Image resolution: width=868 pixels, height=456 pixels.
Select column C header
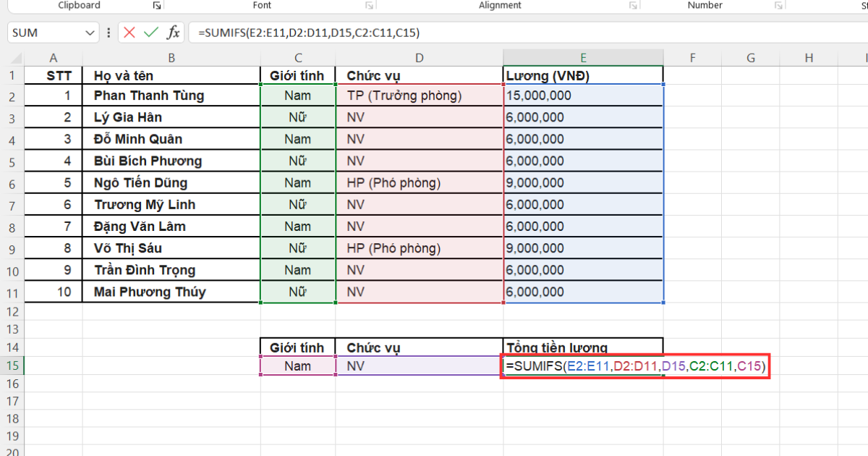(x=298, y=58)
